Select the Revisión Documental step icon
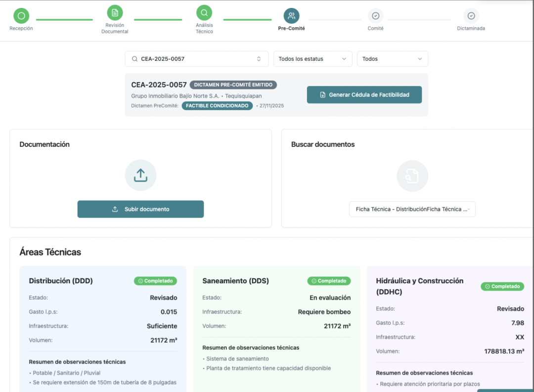The height and width of the screenshot is (392, 534). (x=115, y=13)
